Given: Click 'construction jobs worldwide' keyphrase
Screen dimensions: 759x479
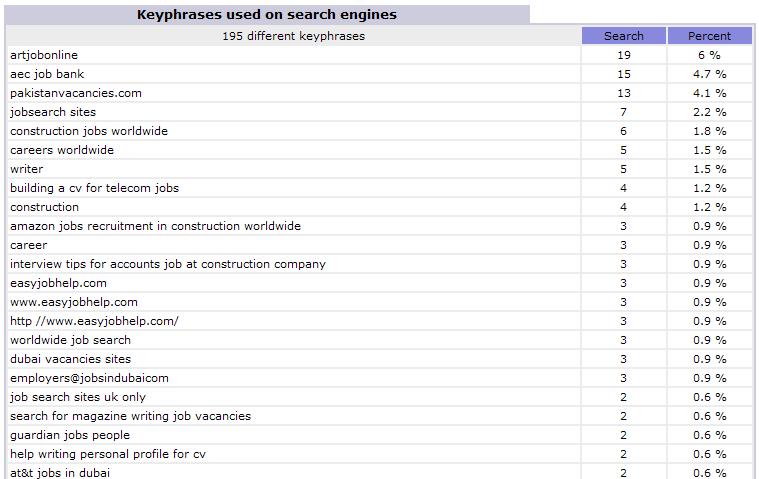Looking at the screenshot, I should click(x=89, y=131).
